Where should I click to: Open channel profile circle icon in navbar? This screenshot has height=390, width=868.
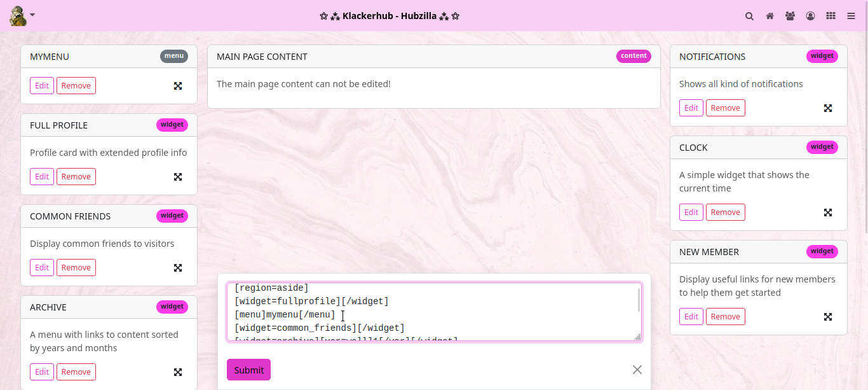pyautogui.click(x=810, y=16)
